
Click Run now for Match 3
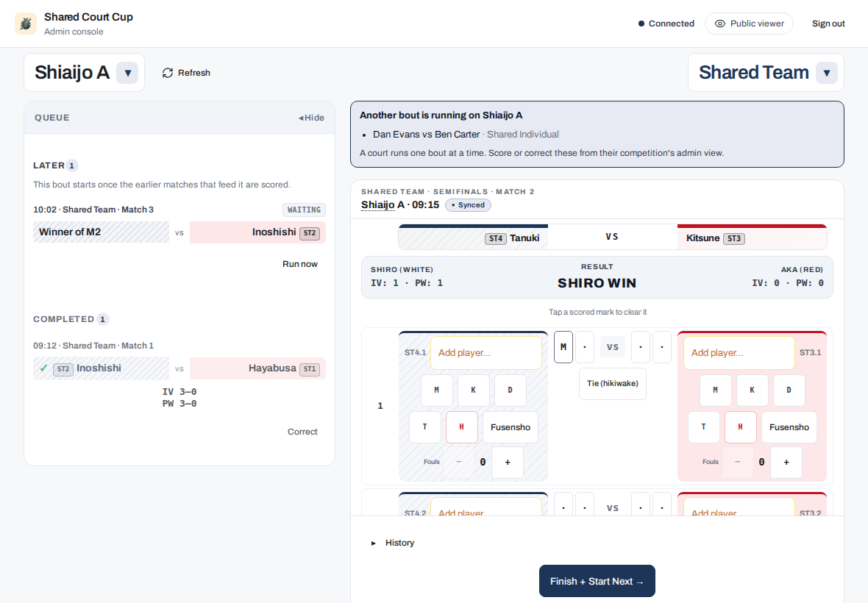pos(300,264)
